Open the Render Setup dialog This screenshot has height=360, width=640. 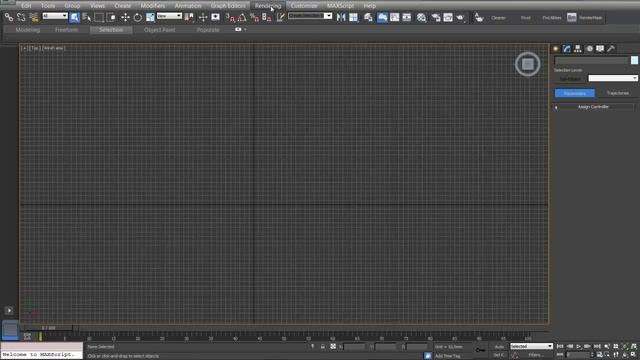pos(436,17)
